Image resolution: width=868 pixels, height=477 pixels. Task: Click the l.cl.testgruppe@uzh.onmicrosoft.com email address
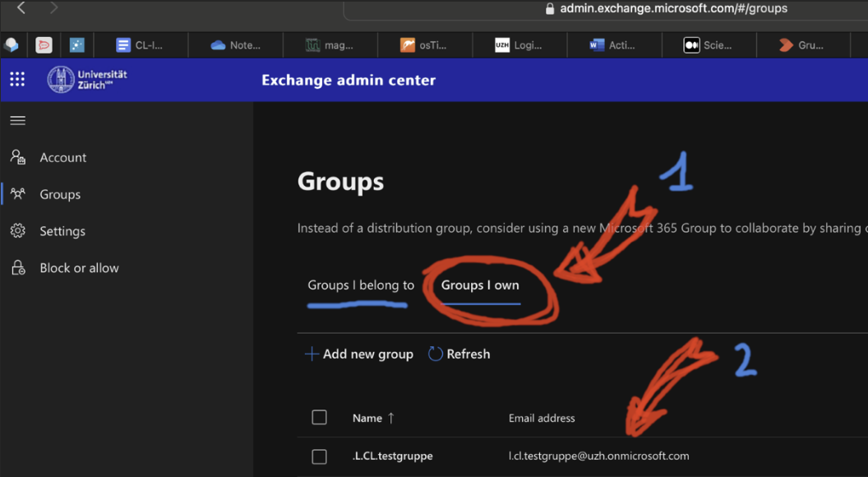click(599, 456)
